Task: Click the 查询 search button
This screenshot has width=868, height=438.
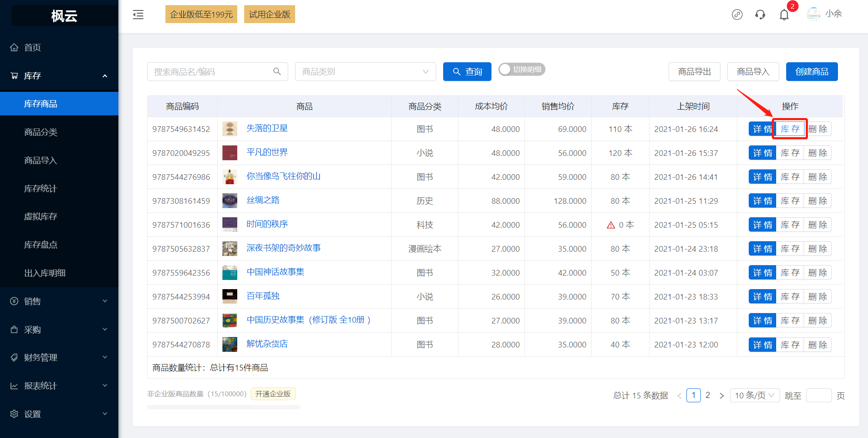Action: [467, 72]
